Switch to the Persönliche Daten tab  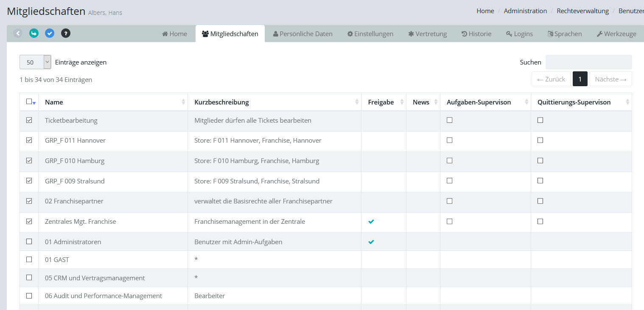[x=302, y=34]
